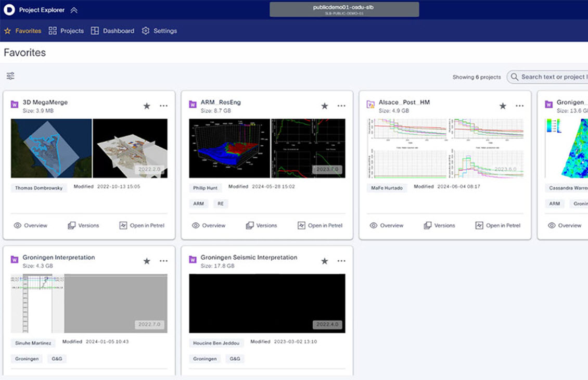Click the Project Explorer logo icon
The image size is (588, 380).
(9, 10)
